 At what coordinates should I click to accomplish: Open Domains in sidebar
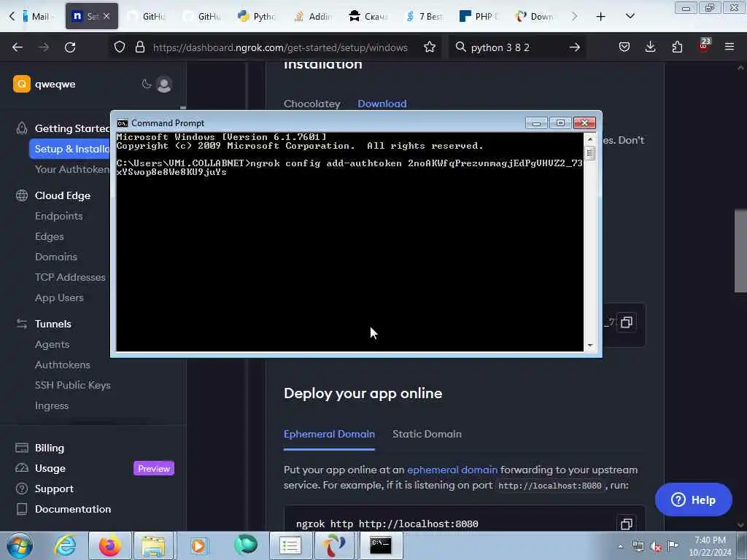pos(55,257)
